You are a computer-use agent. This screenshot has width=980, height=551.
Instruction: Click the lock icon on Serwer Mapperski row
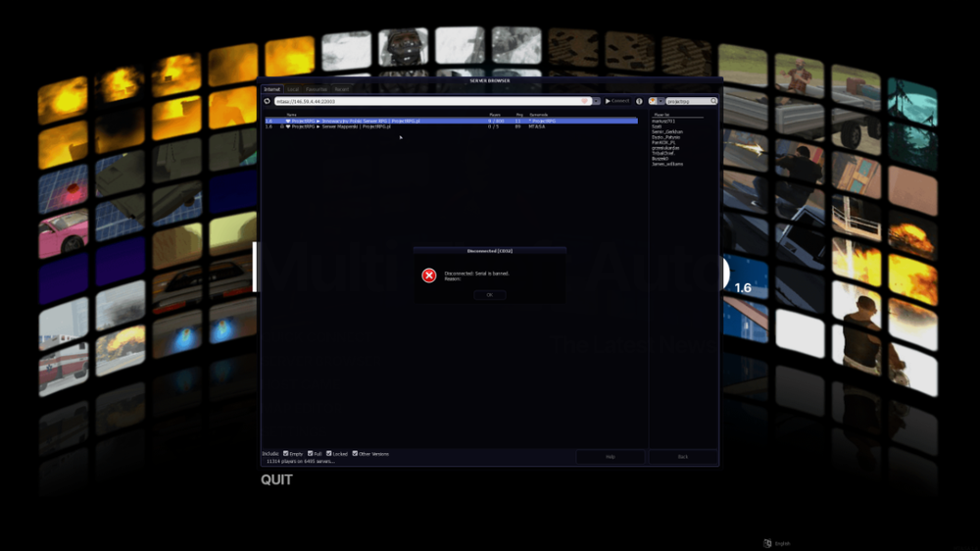282,126
